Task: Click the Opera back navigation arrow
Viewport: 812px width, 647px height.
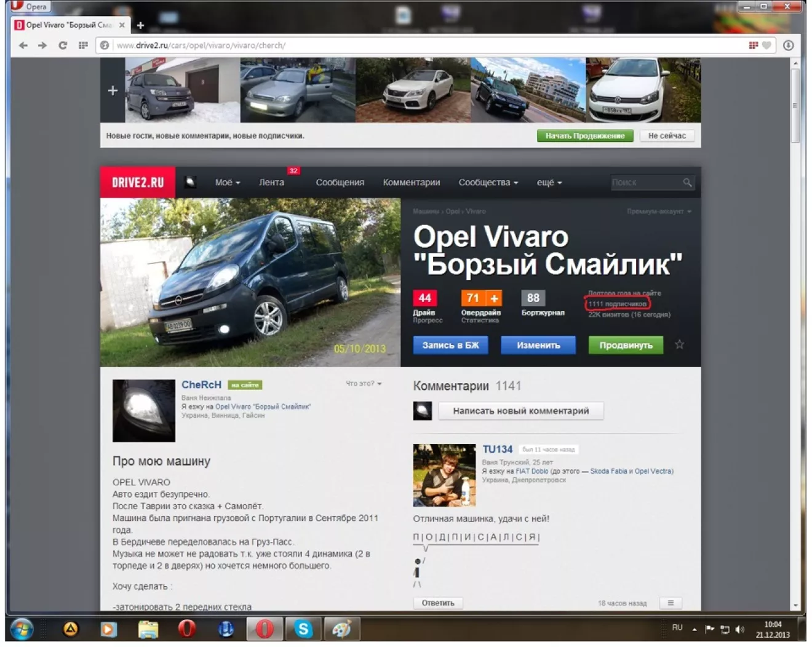Action: (x=23, y=46)
